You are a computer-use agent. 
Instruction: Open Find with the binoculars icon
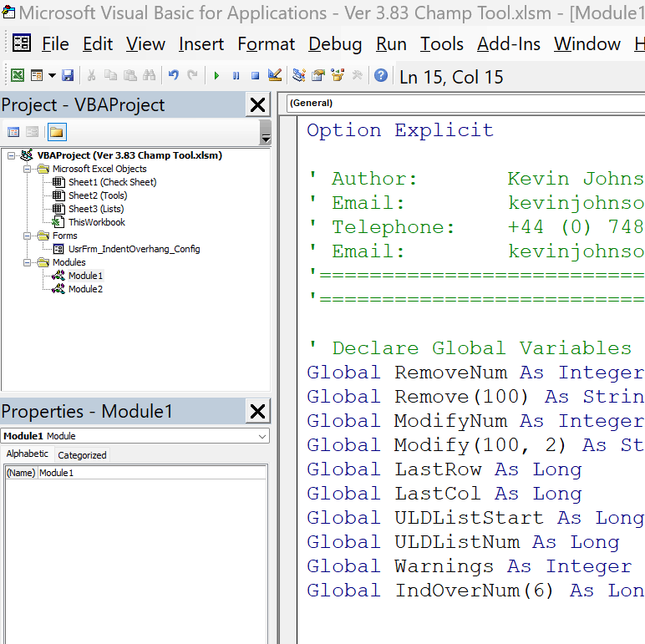click(x=149, y=76)
